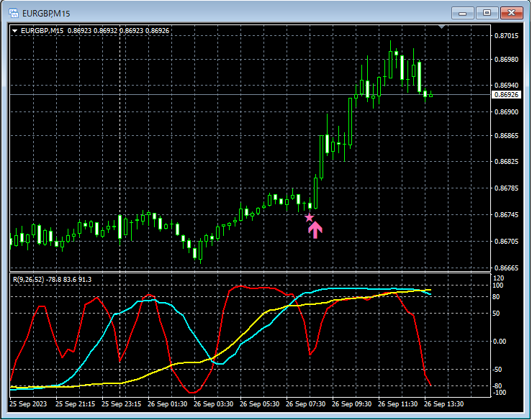The image size is (532, 420).
Task: Click time axis label 25 Sep 2023
Action: coord(28,404)
